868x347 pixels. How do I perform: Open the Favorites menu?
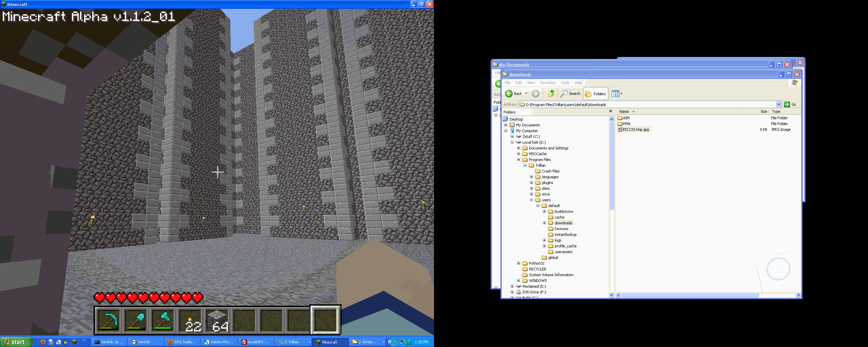click(548, 83)
